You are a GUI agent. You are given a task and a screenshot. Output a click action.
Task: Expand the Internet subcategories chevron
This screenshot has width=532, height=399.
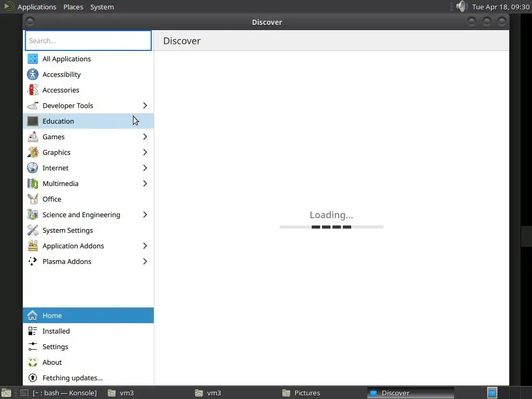tap(145, 168)
